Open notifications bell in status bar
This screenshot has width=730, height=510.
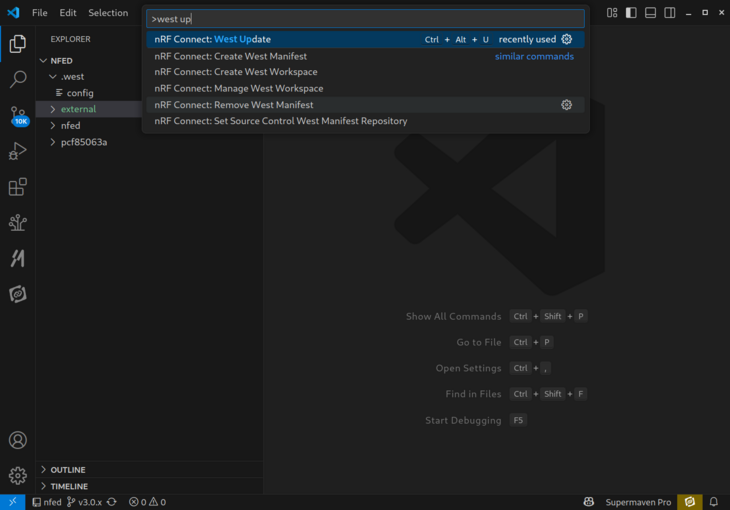pyautogui.click(x=714, y=502)
